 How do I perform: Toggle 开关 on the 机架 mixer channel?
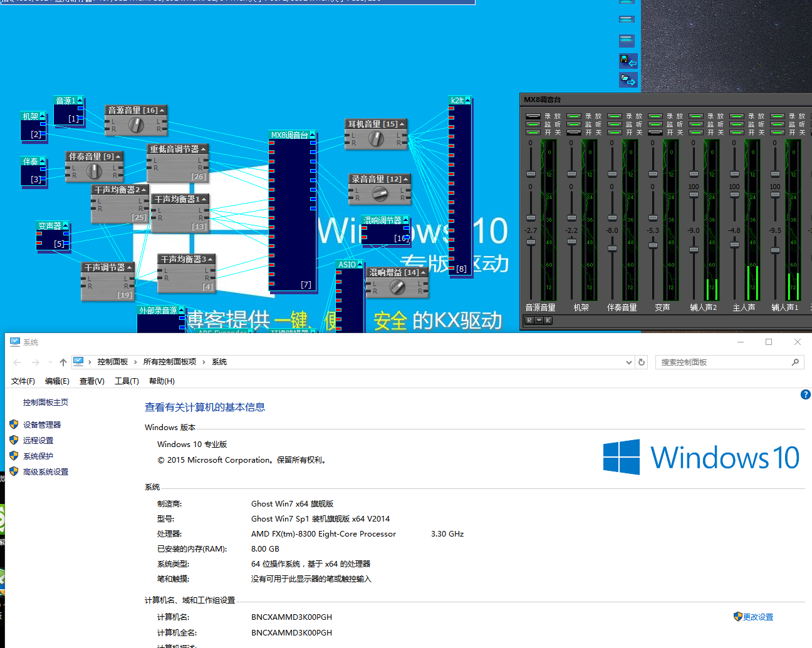[574, 132]
